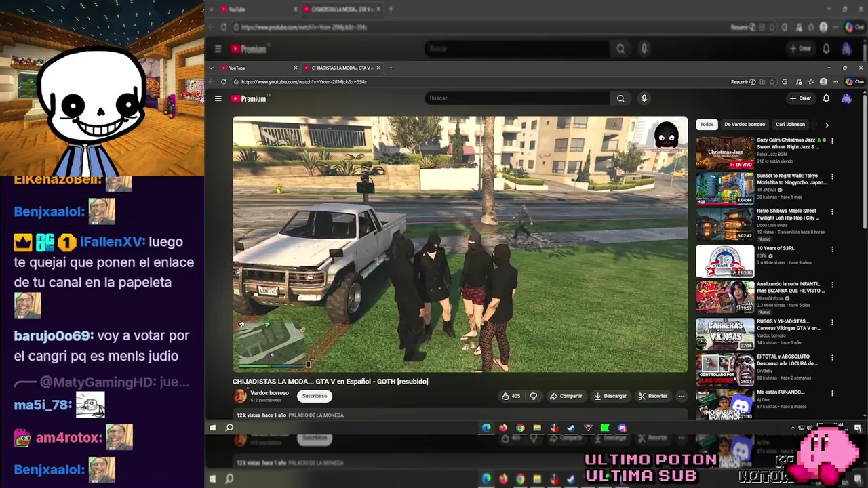Viewport: 868px width, 488px height.
Task: Open the Vardoc borroso channel name link
Action: pos(269,393)
